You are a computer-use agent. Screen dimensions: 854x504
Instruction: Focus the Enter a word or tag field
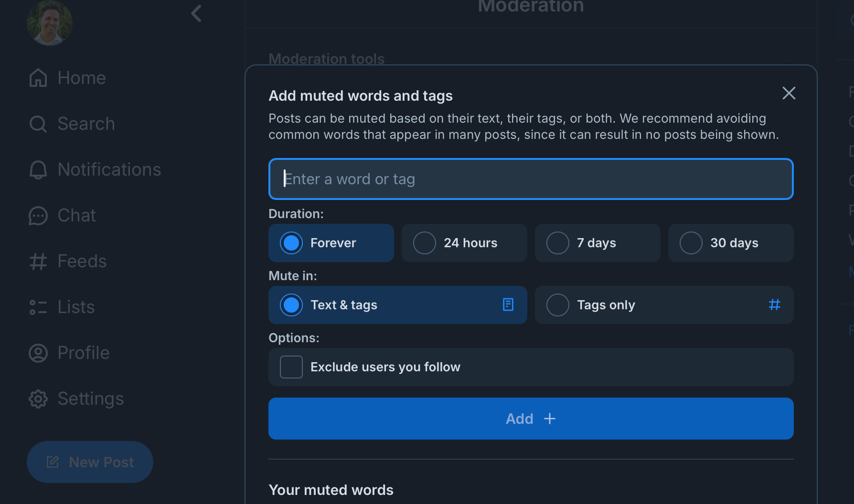point(530,179)
